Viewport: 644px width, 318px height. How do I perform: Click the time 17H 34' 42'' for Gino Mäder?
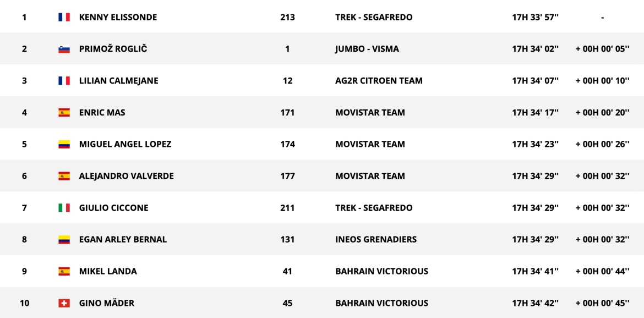[x=535, y=303]
